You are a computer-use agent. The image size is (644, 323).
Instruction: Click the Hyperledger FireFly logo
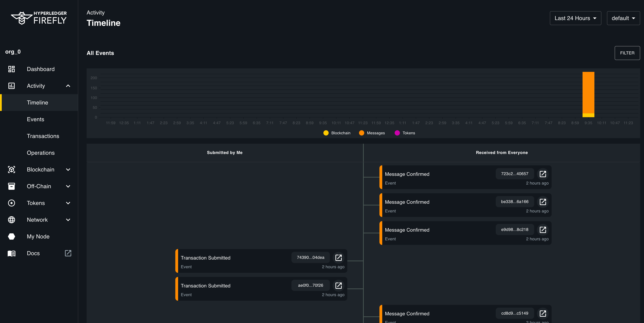tap(39, 18)
